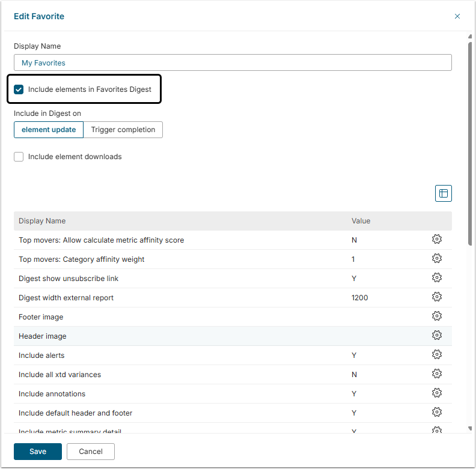The height and width of the screenshot is (469, 476).
Task: Click gear for Include all xtd variances
Action: [x=437, y=374]
